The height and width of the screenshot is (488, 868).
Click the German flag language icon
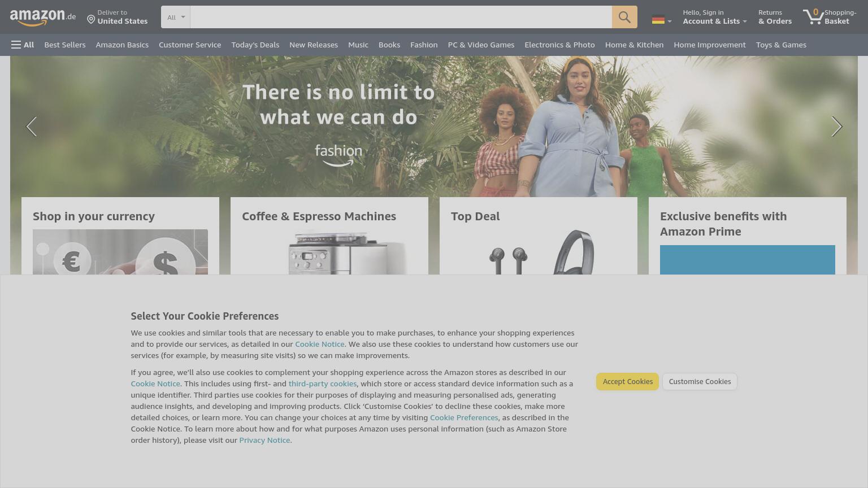pos(658,20)
